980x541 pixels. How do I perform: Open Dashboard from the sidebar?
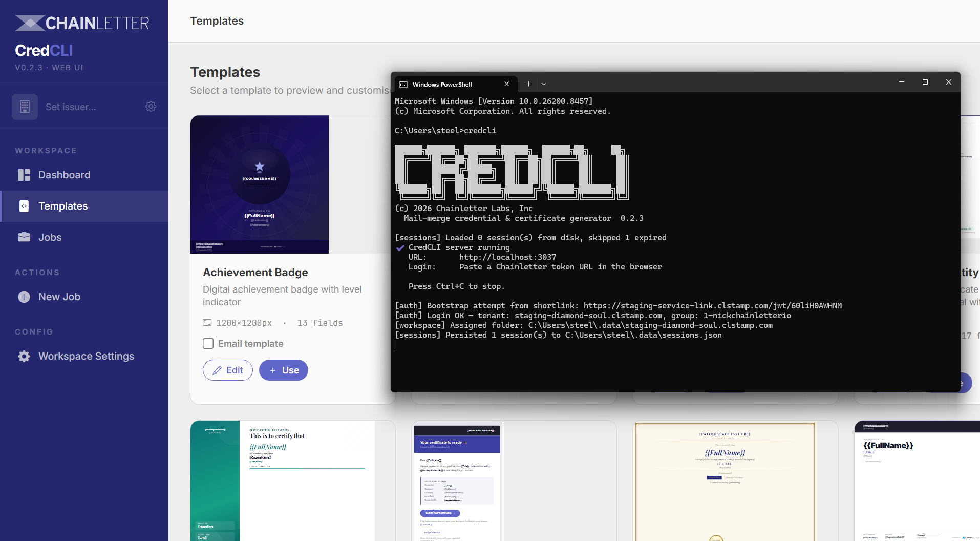coord(84,175)
